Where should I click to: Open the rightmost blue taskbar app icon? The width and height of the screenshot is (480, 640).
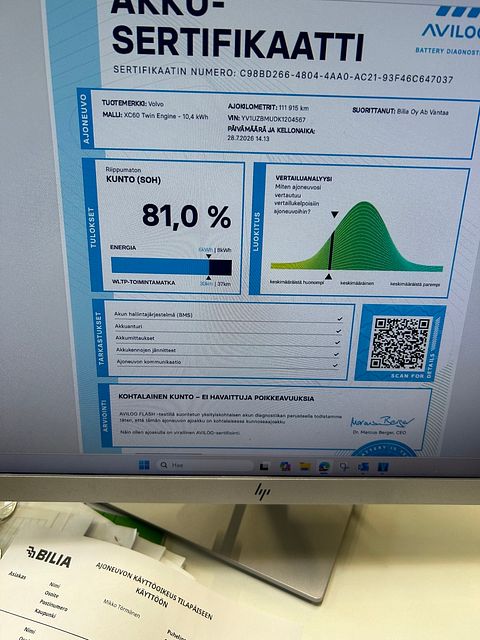[x=383, y=467]
